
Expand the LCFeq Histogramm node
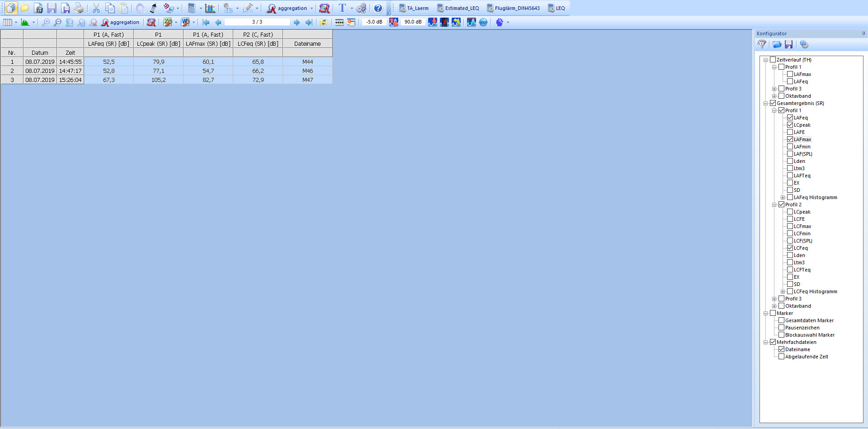tap(783, 291)
